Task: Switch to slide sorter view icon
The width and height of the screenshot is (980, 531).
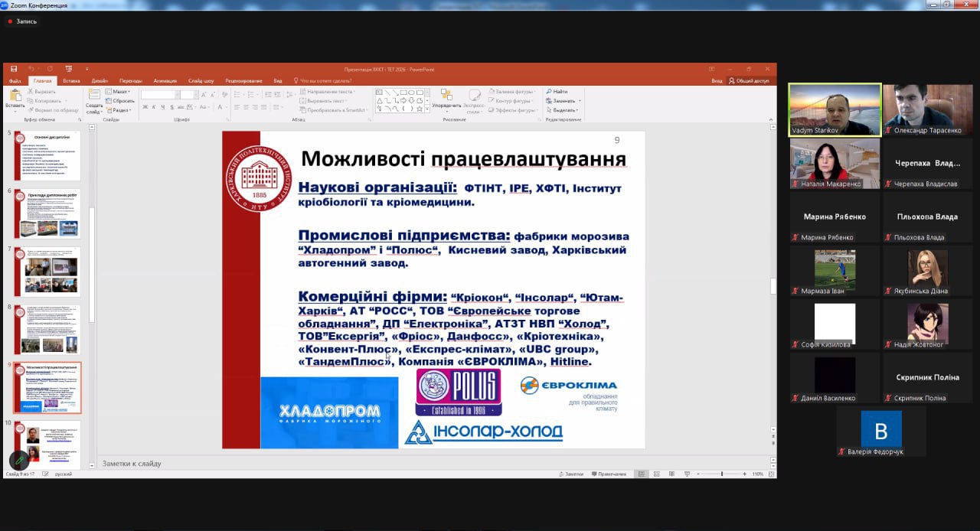Action: 656,474
